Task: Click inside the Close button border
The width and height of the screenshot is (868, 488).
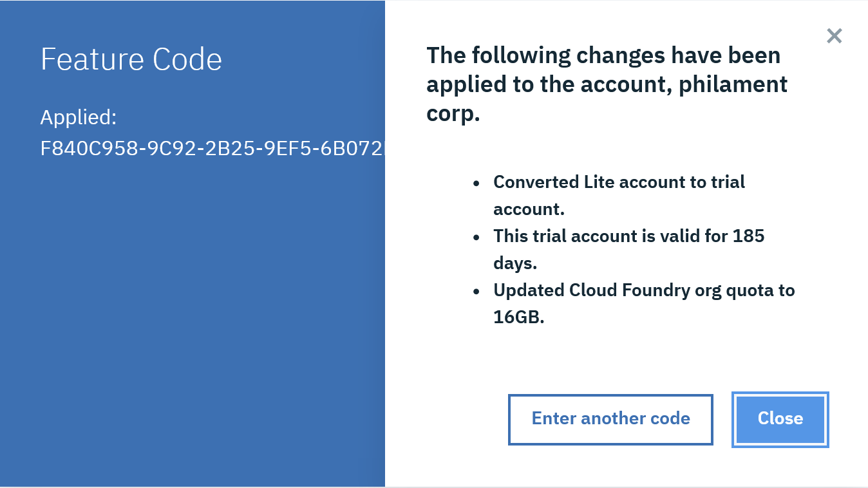Action: [x=780, y=419]
